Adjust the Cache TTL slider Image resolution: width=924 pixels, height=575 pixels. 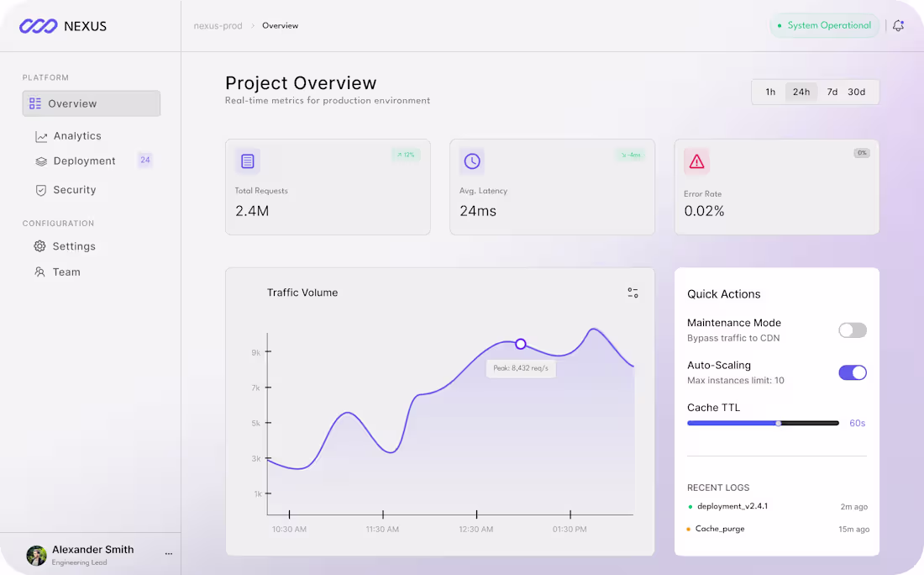[779, 423]
